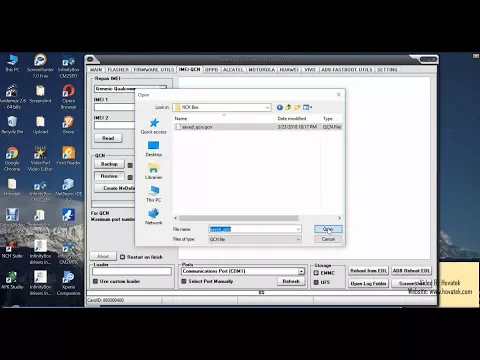Close the Open file dialog
The height and width of the screenshot is (360, 480).
click(x=339, y=95)
